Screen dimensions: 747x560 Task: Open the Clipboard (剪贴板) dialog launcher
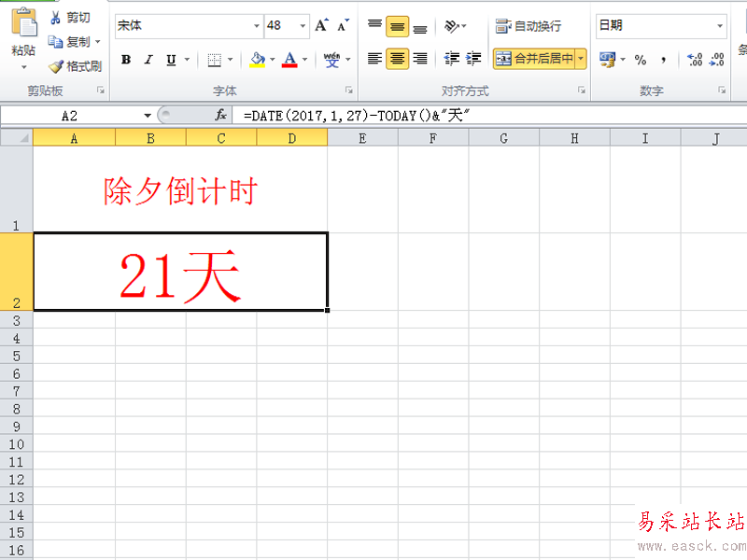(x=101, y=90)
